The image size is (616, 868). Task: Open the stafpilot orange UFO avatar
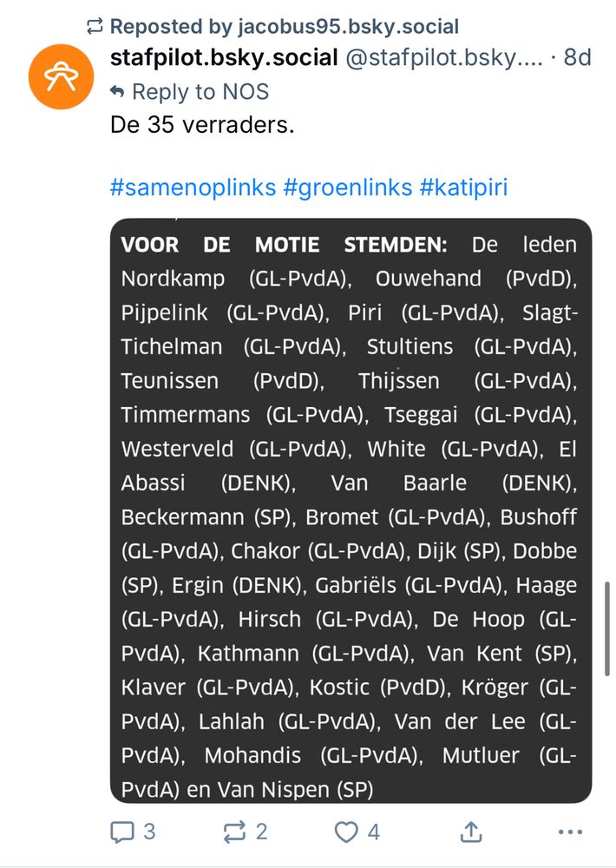(x=62, y=76)
